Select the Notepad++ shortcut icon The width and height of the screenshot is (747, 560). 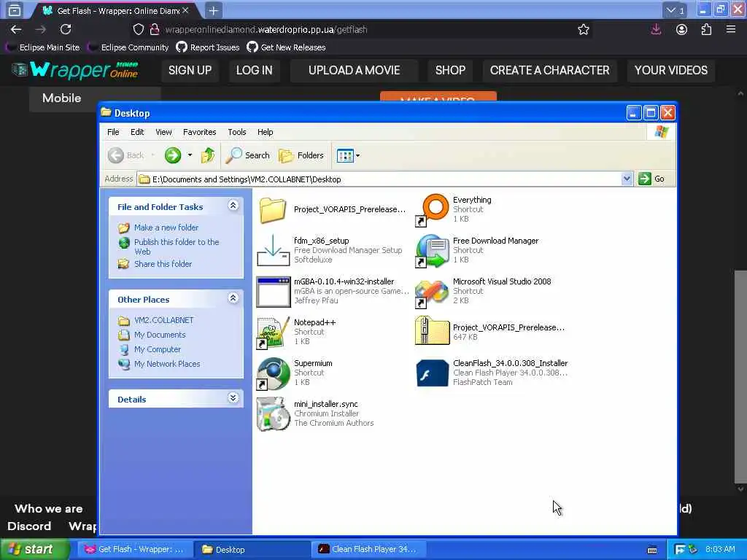point(273,332)
